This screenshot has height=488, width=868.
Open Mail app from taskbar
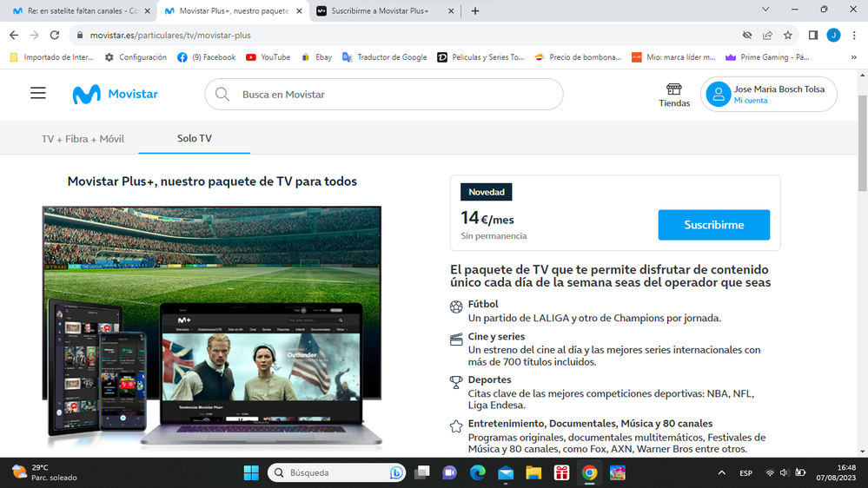506,472
